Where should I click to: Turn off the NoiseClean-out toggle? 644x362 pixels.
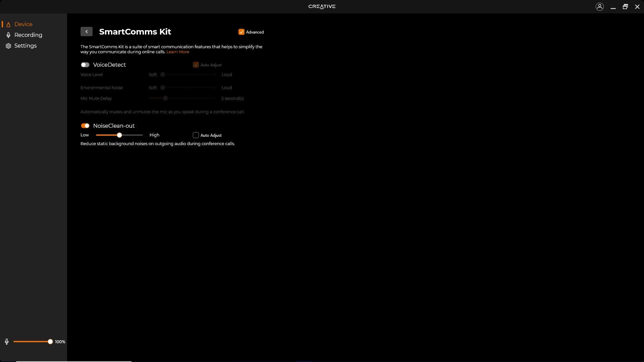point(85,126)
